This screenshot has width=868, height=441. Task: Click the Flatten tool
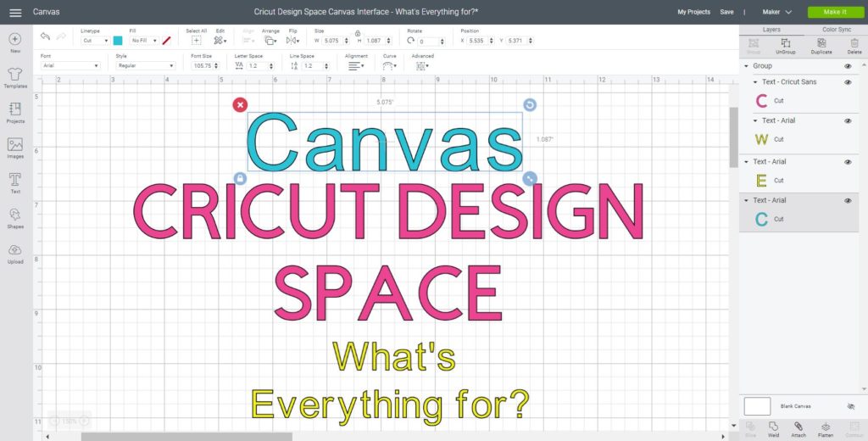tap(826, 429)
